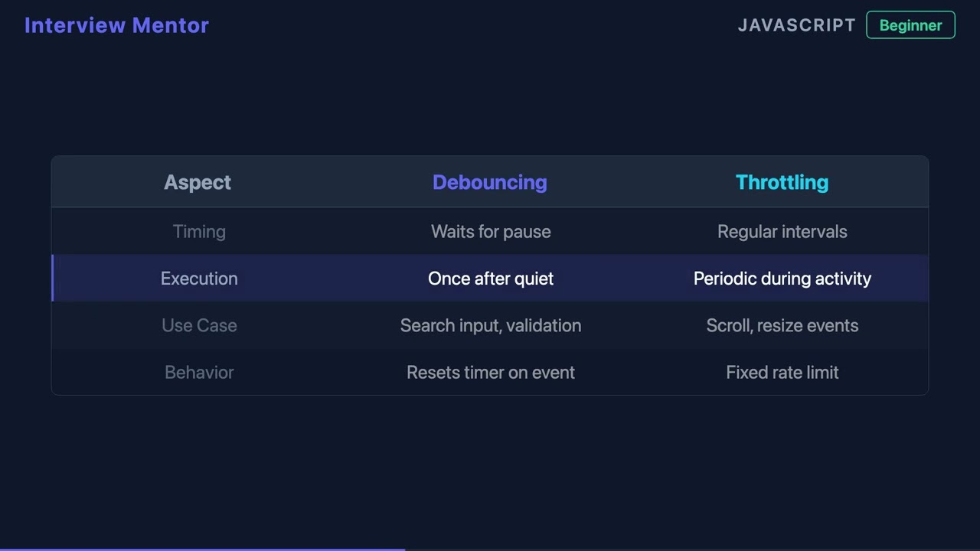Click the Aspect column header

[198, 182]
